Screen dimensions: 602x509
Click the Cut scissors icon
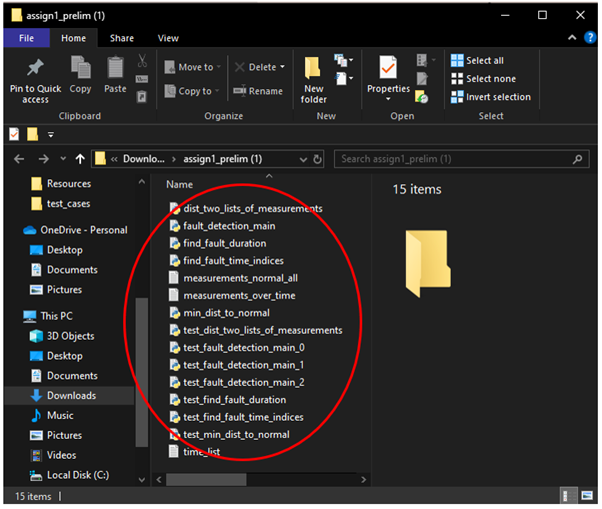pos(142,60)
